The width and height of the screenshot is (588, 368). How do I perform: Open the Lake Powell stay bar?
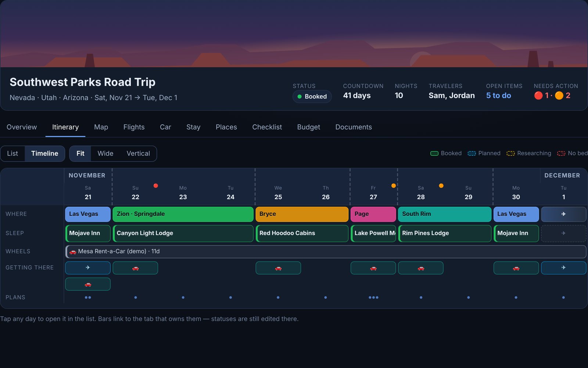pos(373,233)
